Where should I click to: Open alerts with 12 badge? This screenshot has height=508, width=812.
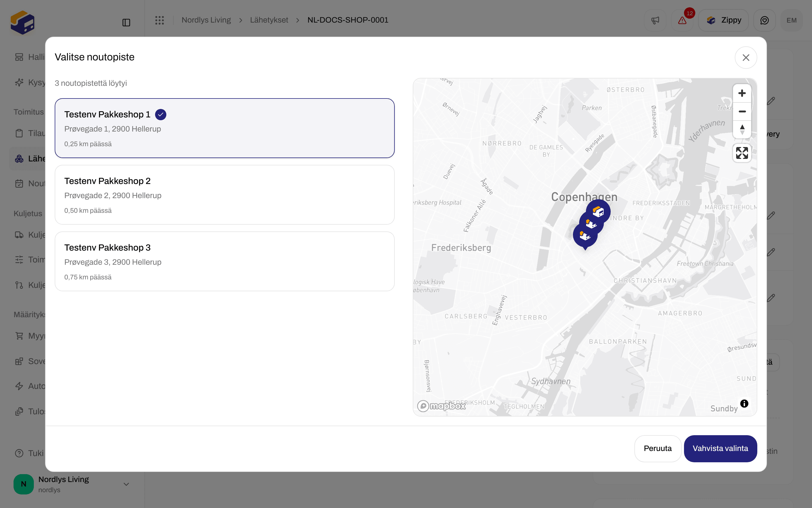pyautogui.click(x=682, y=20)
